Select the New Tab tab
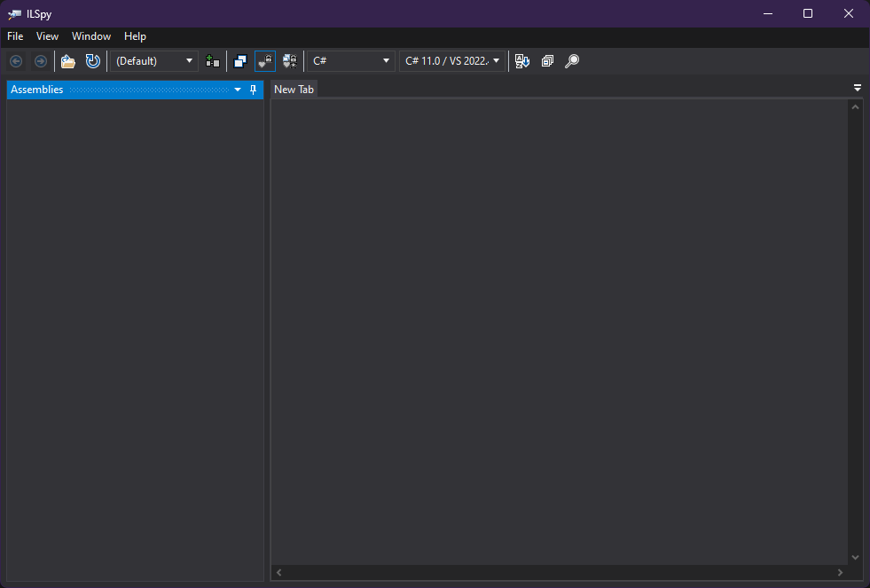Screen dimensions: 870x588 click(x=294, y=89)
